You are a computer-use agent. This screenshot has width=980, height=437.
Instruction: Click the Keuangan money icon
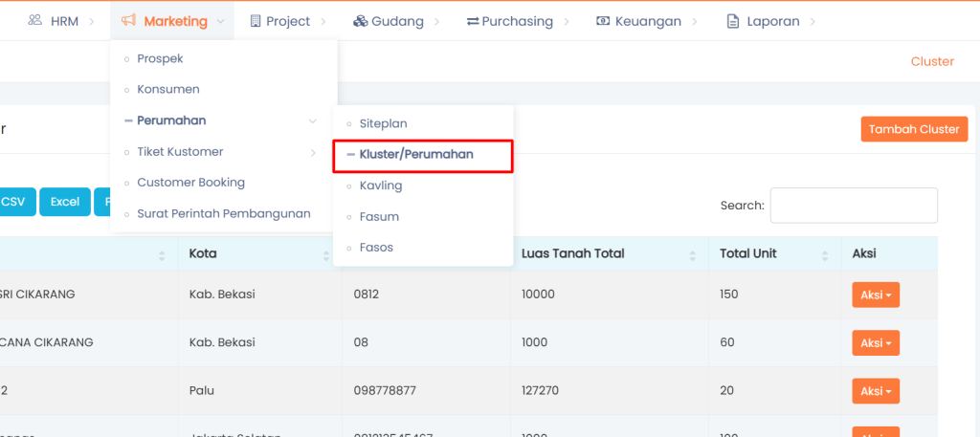[x=602, y=20]
